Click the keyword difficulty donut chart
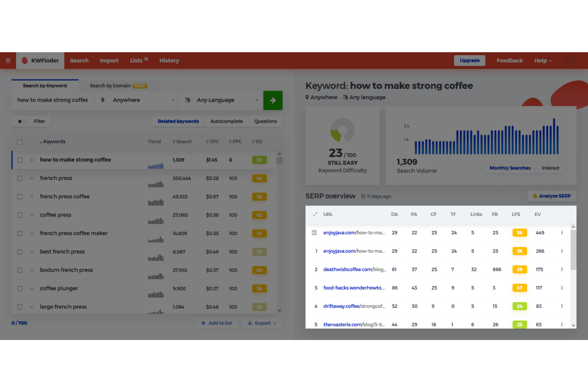 342,130
